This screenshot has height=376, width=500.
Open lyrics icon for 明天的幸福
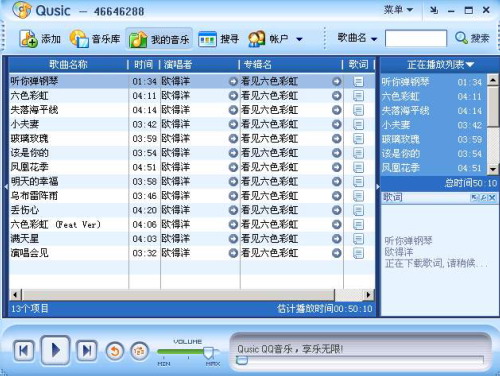pyautogui.click(x=358, y=182)
